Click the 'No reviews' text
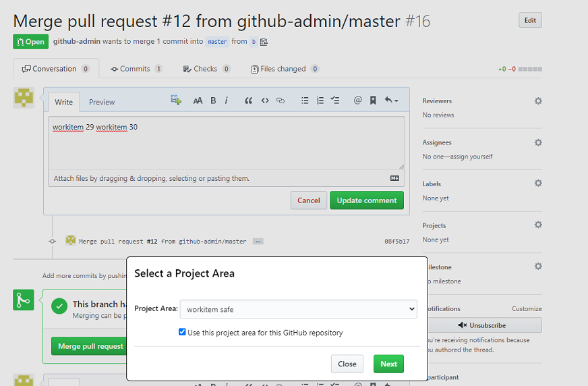 [438, 115]
